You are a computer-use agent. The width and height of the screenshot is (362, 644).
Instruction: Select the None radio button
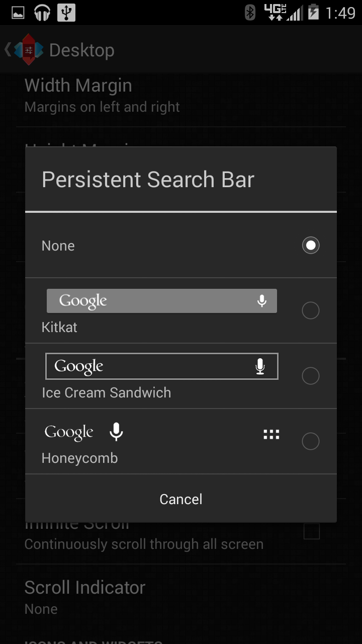[x=311, y=245]
